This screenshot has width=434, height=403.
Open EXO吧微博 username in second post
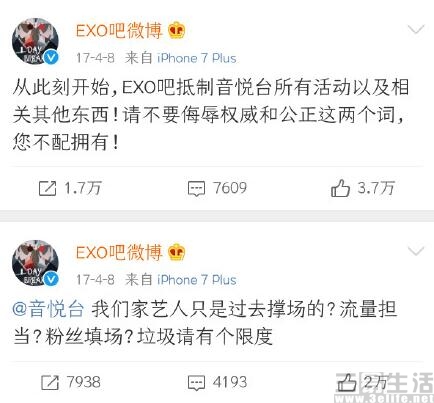pos(119,252)
